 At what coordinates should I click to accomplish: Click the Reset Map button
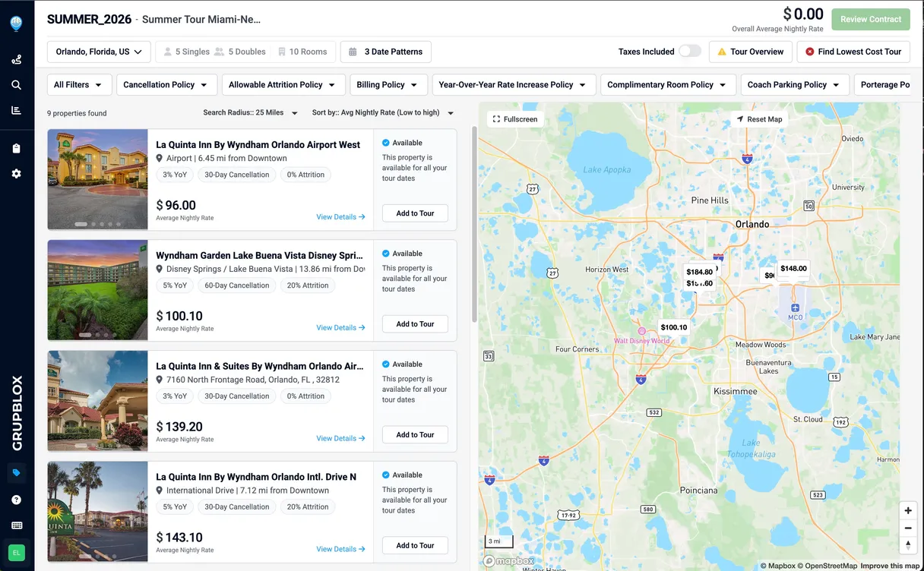[x=758, y=119]
